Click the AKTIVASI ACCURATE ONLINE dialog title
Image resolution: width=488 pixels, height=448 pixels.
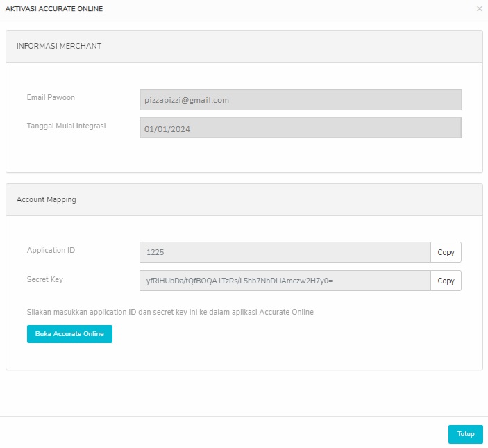(x=54, y=9)
